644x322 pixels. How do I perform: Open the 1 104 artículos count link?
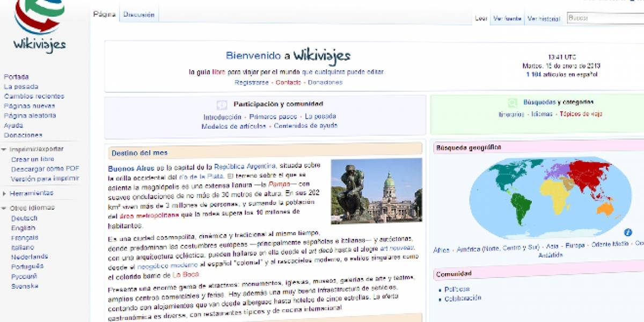coord(562,75)
